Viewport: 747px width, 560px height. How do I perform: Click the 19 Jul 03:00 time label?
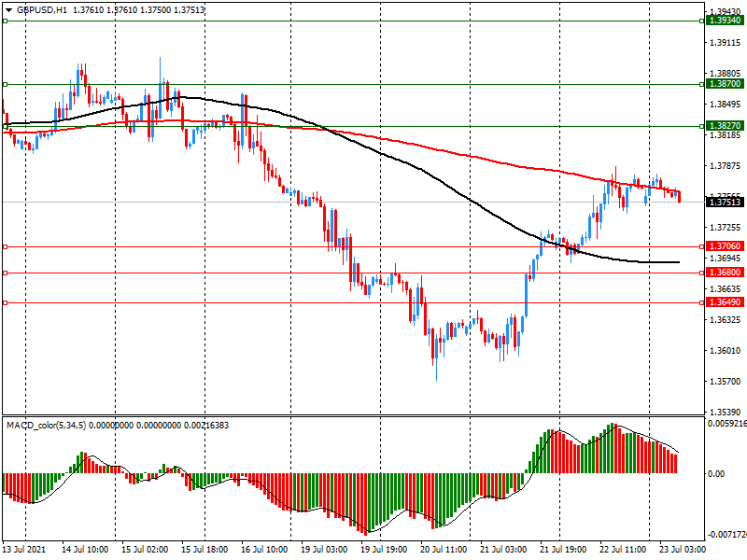coord(324,550)
